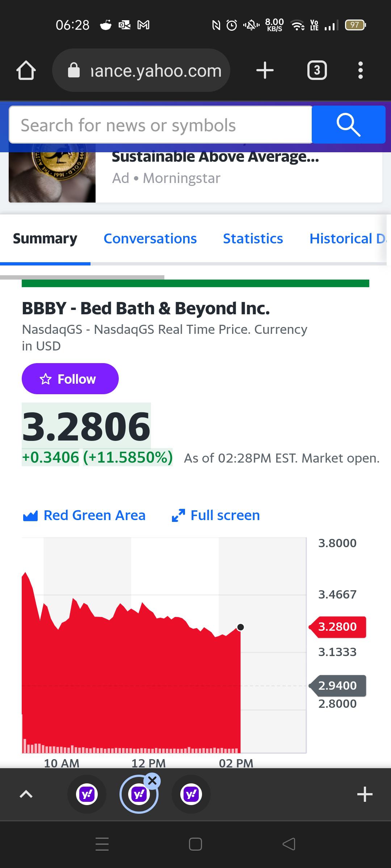
Task: Open the browser three-dot menu
Action: click(x=360, y=70)
